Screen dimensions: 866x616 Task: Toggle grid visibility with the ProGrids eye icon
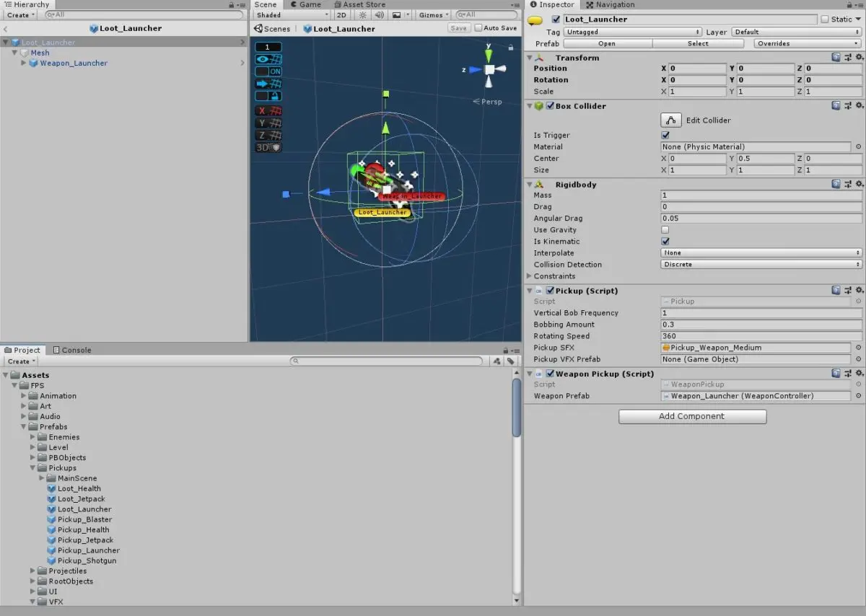268,58
